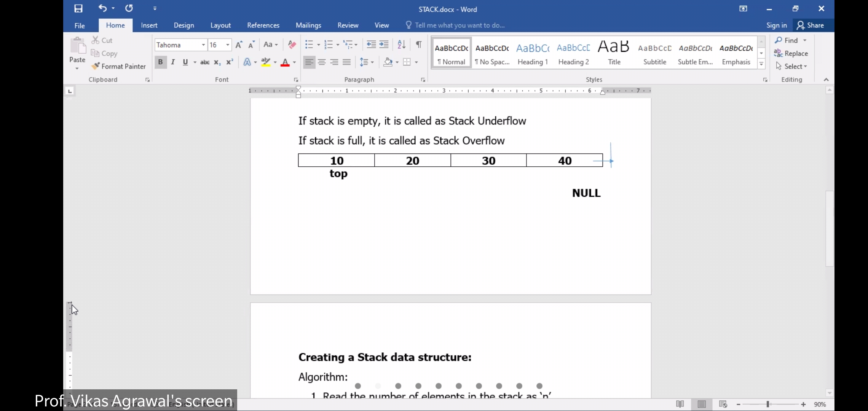
Task: Click the Increase Indent icon
Action: 384,45
